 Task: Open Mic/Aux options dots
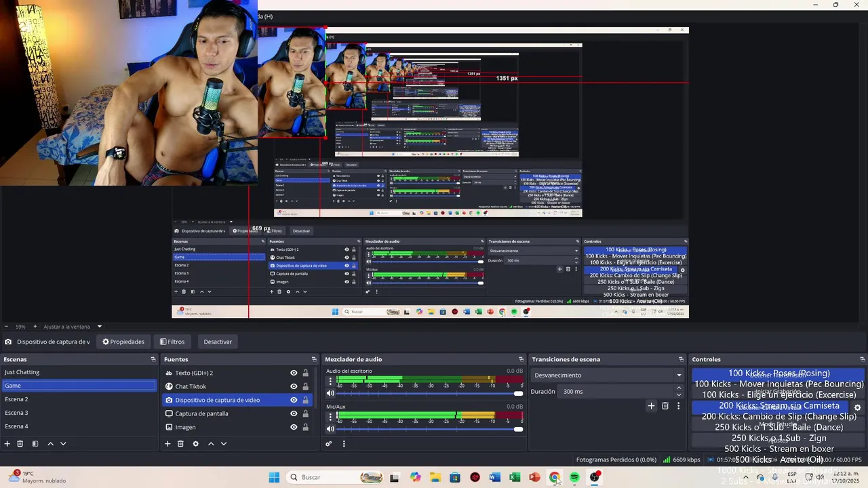[x=330, y=417]
